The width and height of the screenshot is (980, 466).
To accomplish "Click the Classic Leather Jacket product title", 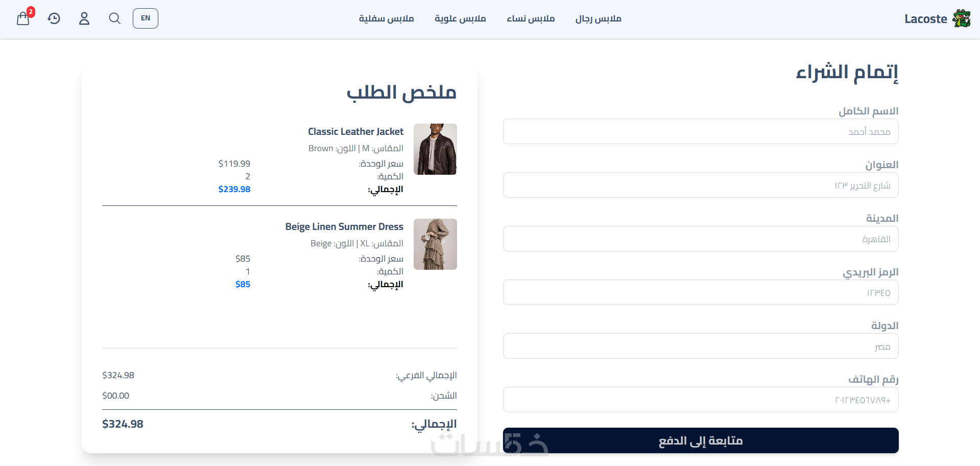I will (355, 131).
